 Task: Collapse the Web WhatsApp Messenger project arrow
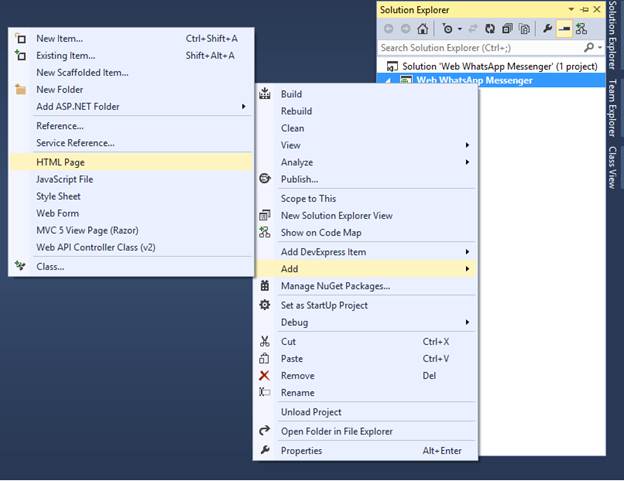[x=388, y=81]
